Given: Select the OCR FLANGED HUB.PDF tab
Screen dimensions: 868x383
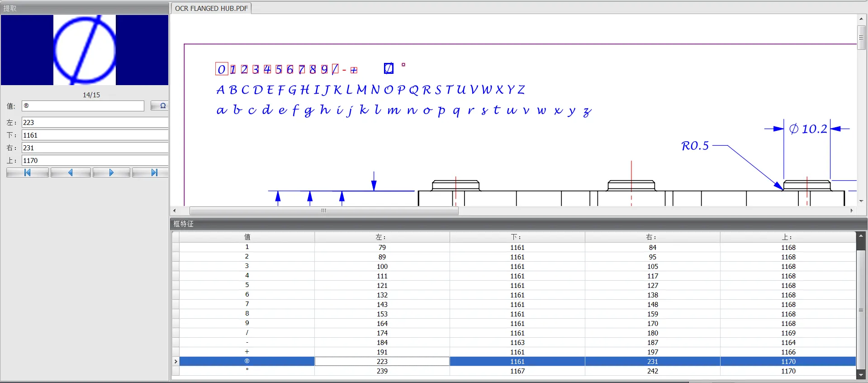Looking at the screenshot, I should (x=211, y=8).
